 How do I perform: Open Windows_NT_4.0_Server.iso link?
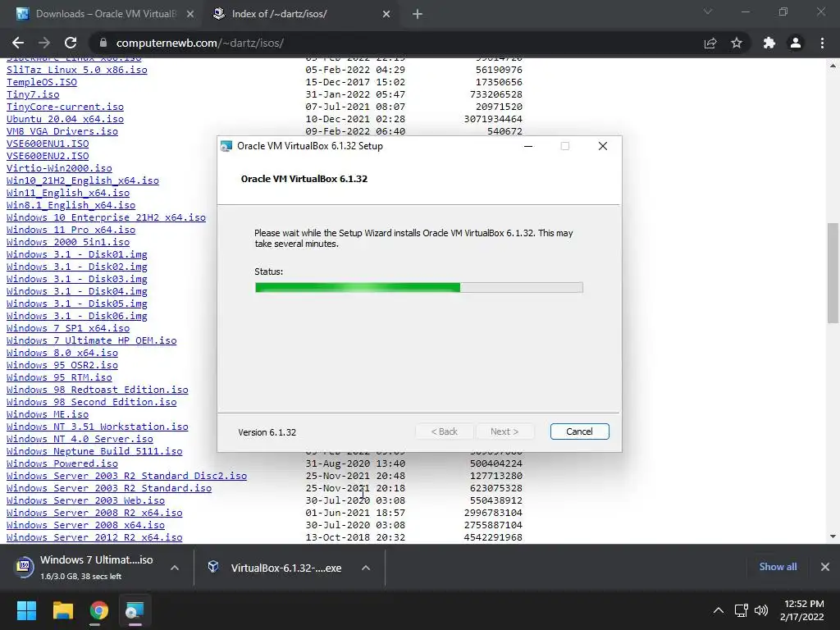coord(80,440)
